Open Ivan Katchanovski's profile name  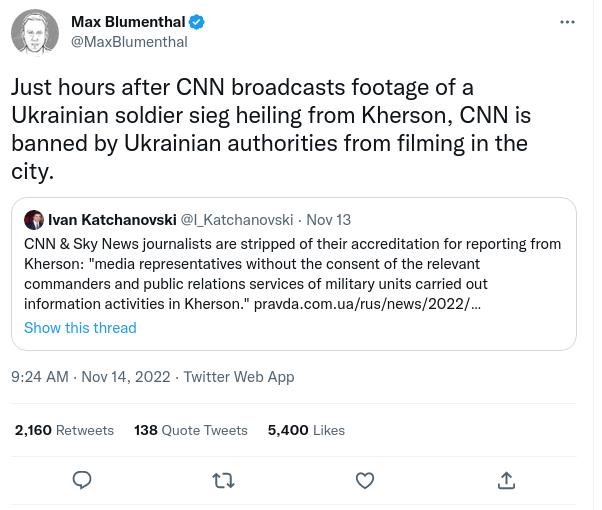tap(112, 220)
